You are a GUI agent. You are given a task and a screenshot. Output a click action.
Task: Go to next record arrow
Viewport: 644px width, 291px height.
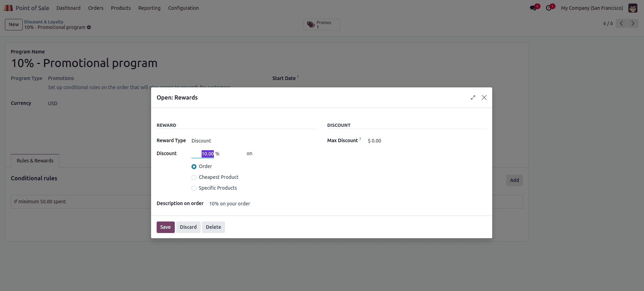click(x=633, y=23)
